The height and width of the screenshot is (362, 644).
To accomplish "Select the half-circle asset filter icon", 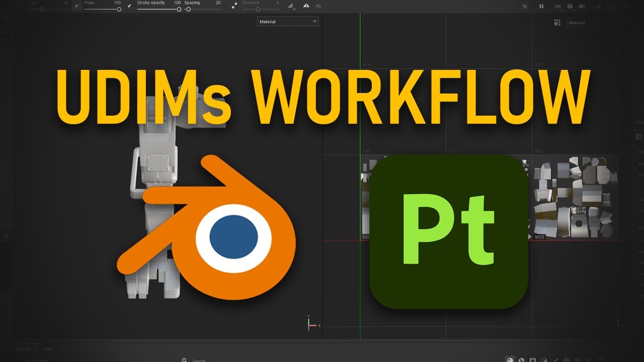I will pyautogui.click(x=544, y=360).
